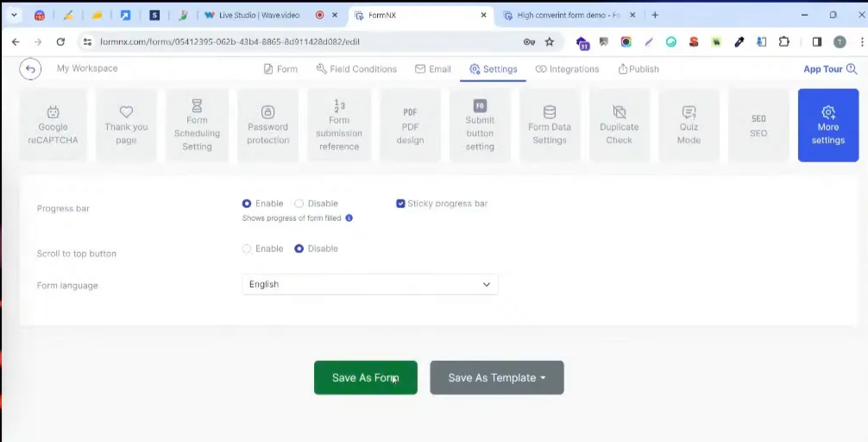Select the More settings card
This screenshot has width=868, height=442.
click(x=828, y=125)
